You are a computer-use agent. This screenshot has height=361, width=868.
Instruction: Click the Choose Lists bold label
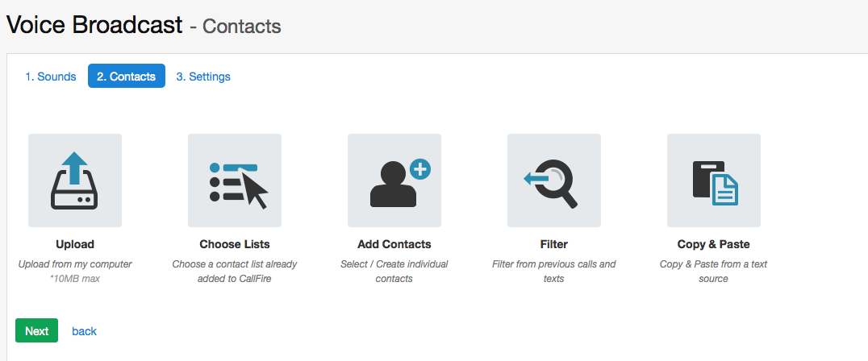click(235, 244)
